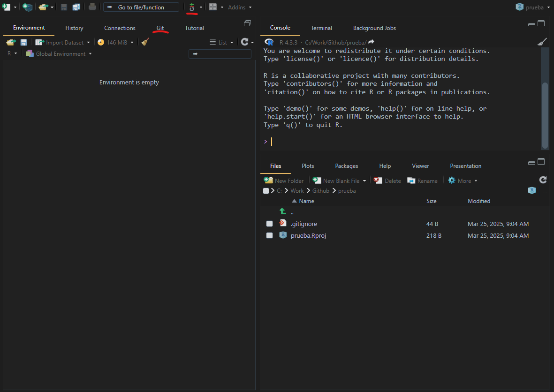Image resolution: width=554 pixels, height=392 pixels.
Task: Open the .gitignore file
Action: [304, 224]
